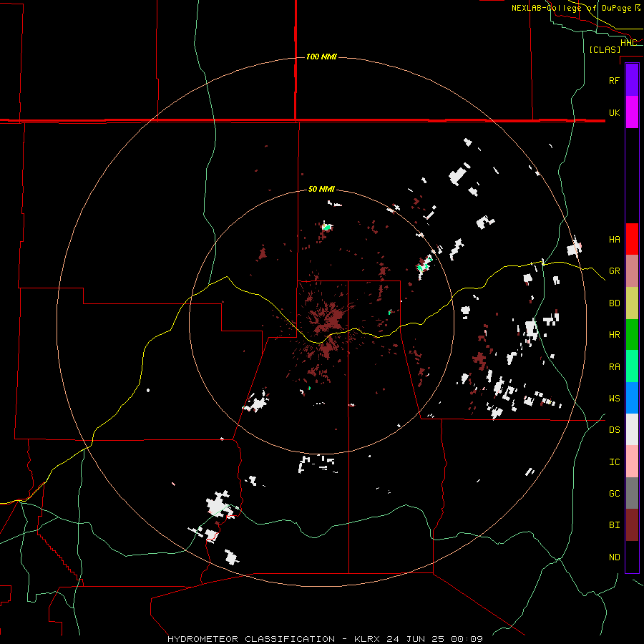
Task: Click the NEXLAB-College of DuPage credit text
Action: pyautogui.click(x=571, y=8)
